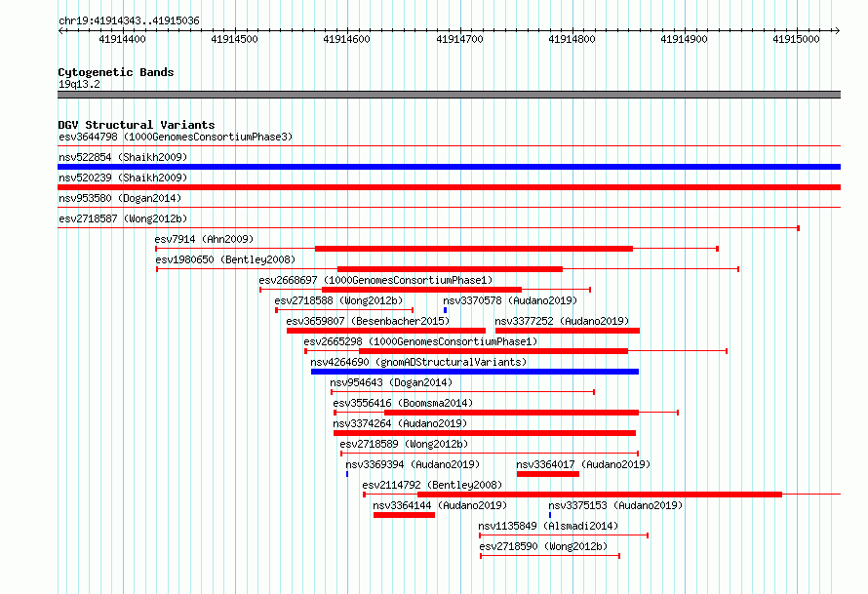This screenshot has width=868, height=594.
Task: Select the red nsv3377252 variant bar
Action: 568,331
